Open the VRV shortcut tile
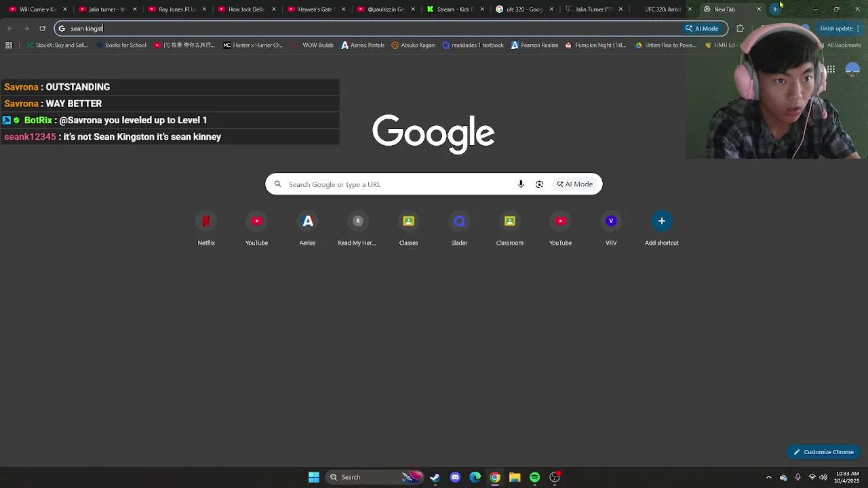868x488 pixels. [611, 222]
